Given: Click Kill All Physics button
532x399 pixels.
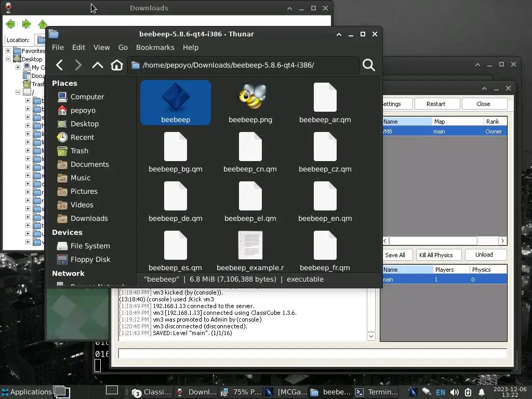Looking at the screenshot, I should 438,255.
